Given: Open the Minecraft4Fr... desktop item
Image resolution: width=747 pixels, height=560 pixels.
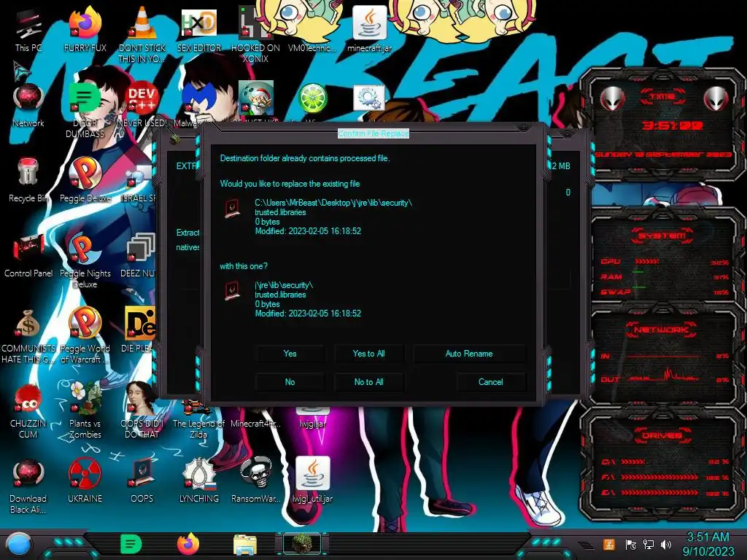Looking at the screenshot, I should coord(255,423).
